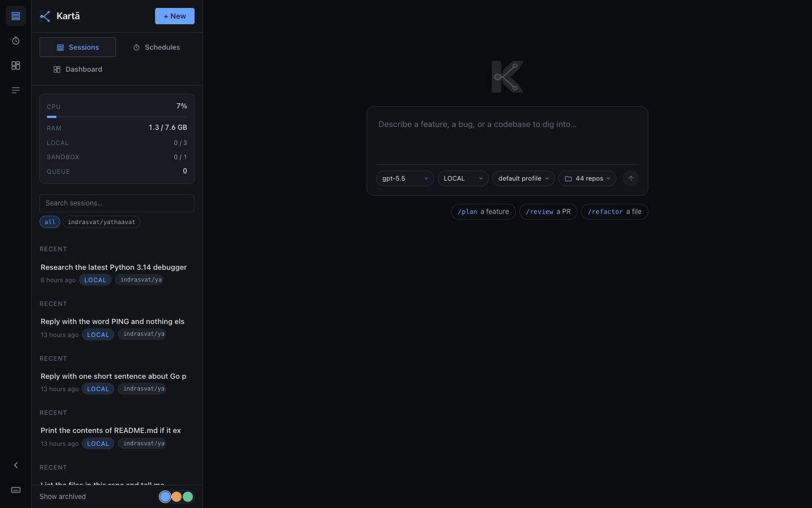Screen dimensions: 812x508
Task: Open the LOCAL execution mode dropdown
Action: pyautogui.click(x=463, y=178)
